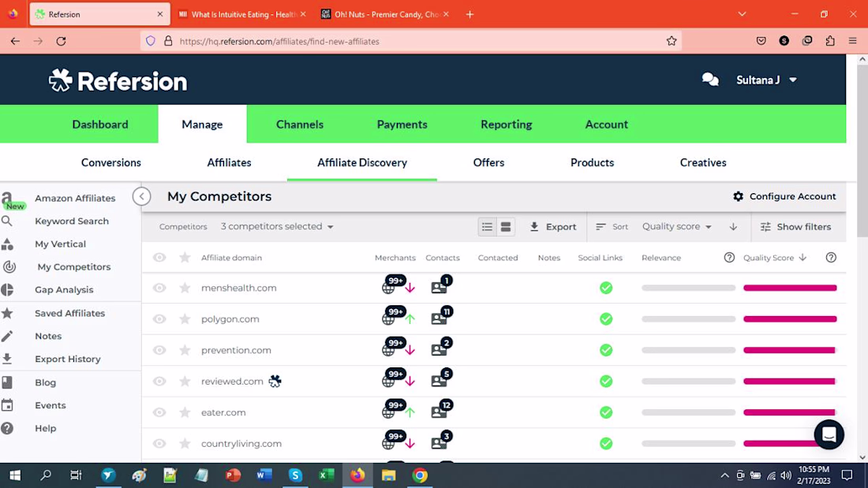Reload the current page
868x488 pixels.
(x=62, y=41)
